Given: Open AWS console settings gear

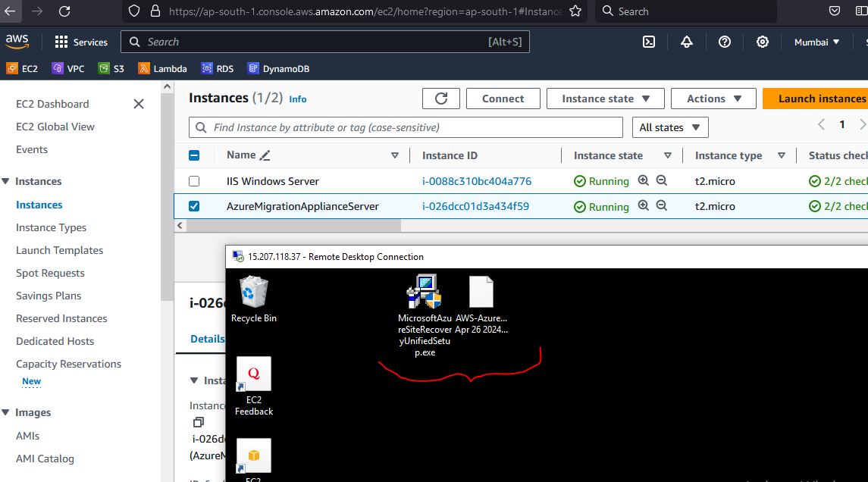Looking at the screenshot, I should 763,42.
